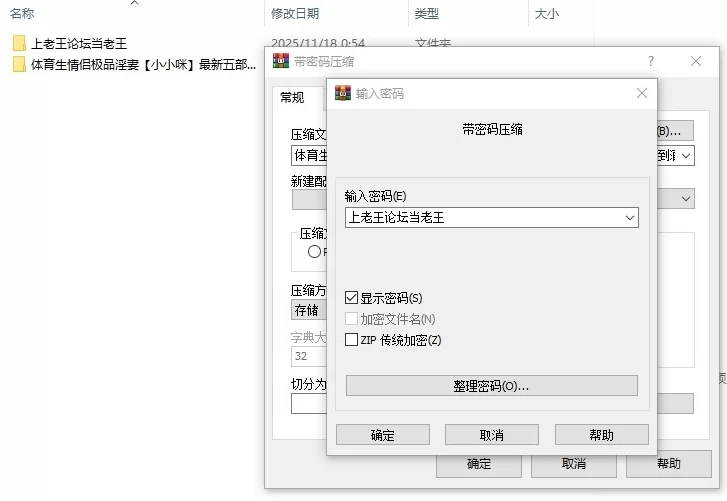Close the 带密码压缩 window with X

[696, 61]
